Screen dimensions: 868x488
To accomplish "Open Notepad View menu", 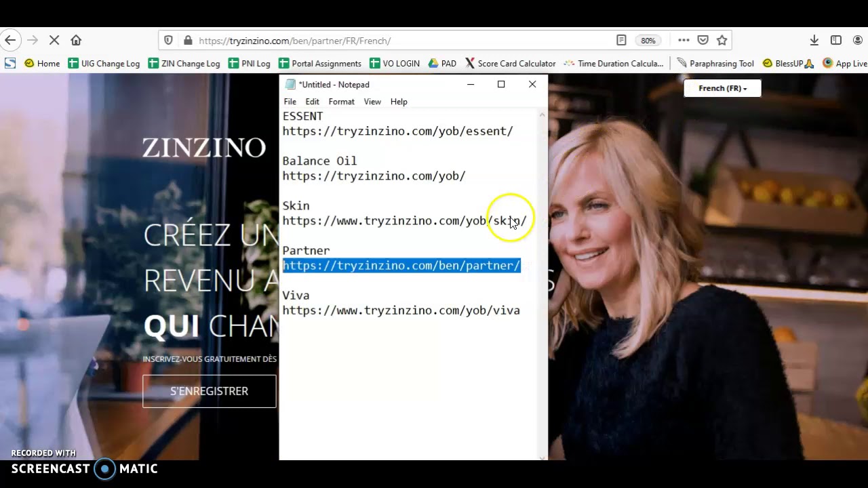I will pos(372,102).
